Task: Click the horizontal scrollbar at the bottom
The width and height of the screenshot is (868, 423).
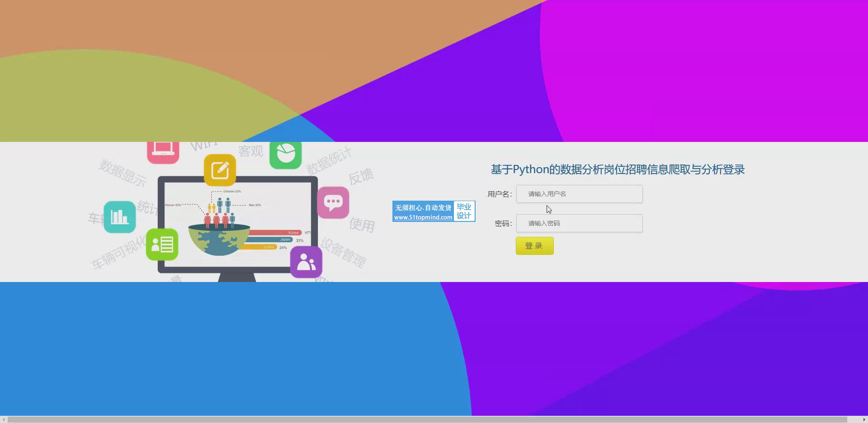Action: point(427,419)
